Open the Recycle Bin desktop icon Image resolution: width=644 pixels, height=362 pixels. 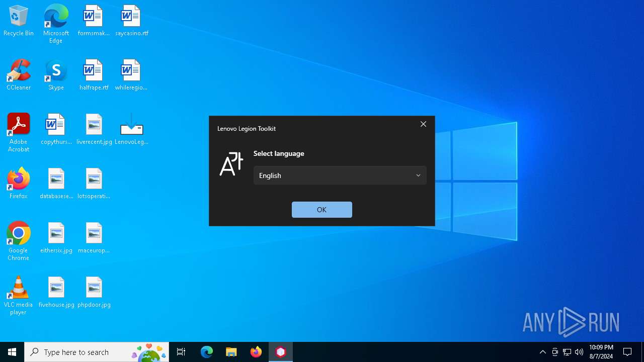tap(19, 21)
